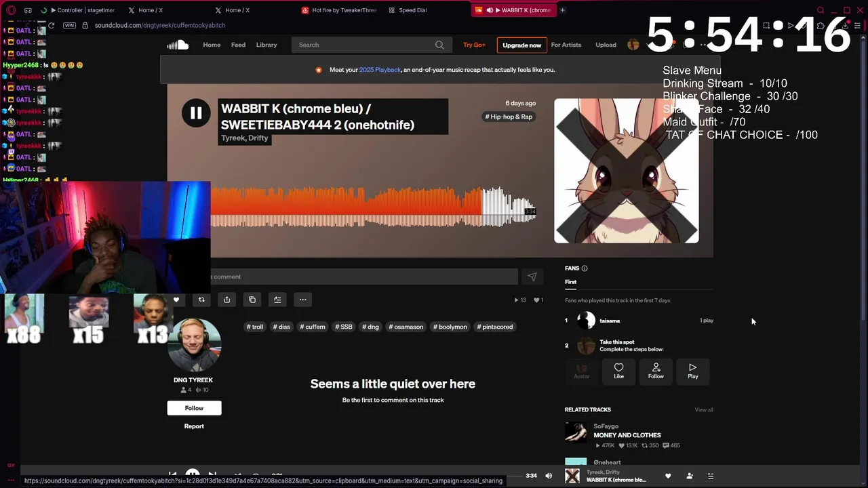
Task: Click the # osamason tag
Action: pos(406,327)
